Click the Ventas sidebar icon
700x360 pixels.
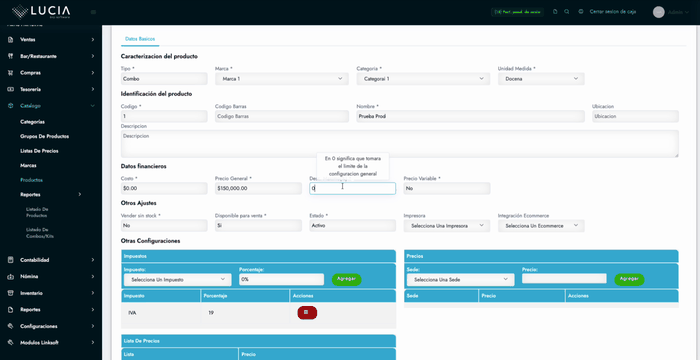coord(10,40)
